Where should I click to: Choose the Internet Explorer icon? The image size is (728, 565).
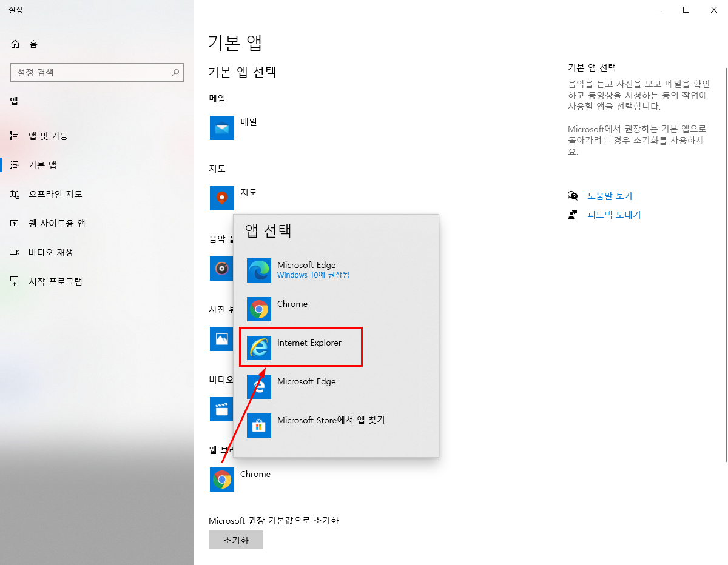point(259,348)
